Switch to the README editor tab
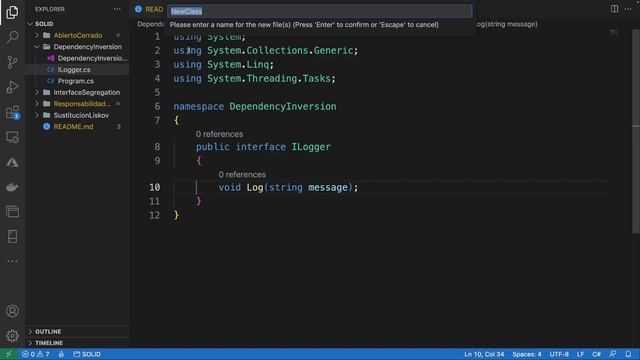640x360 pixels. 149,9
